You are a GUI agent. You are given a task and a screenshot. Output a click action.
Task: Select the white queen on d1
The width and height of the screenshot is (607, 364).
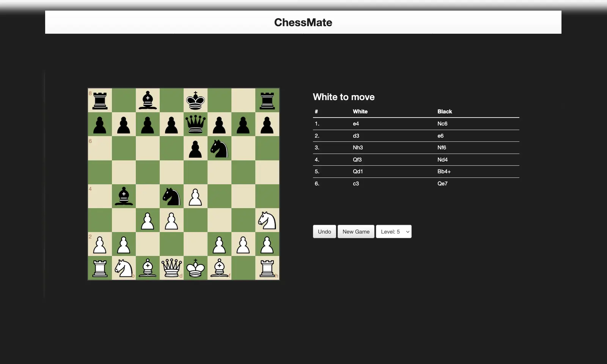(171, 268)
